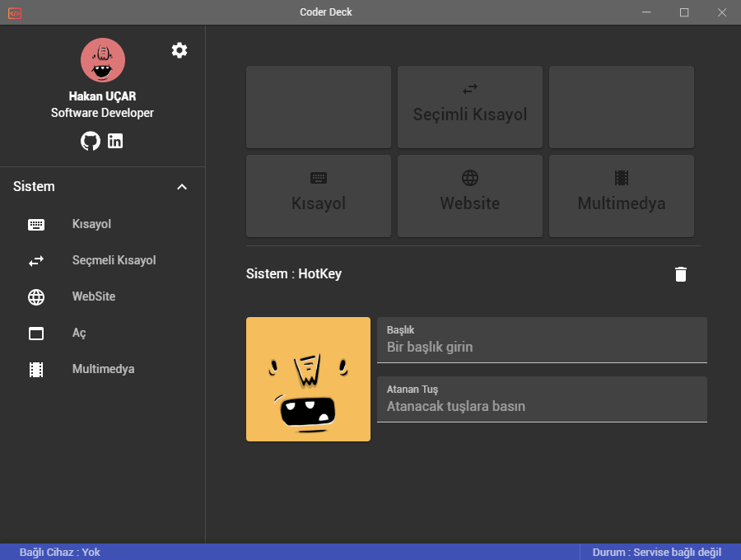This screenshot has width=741, height=560.
Task: Open the GitHub profile icon
Action: (x=91, y=141)
